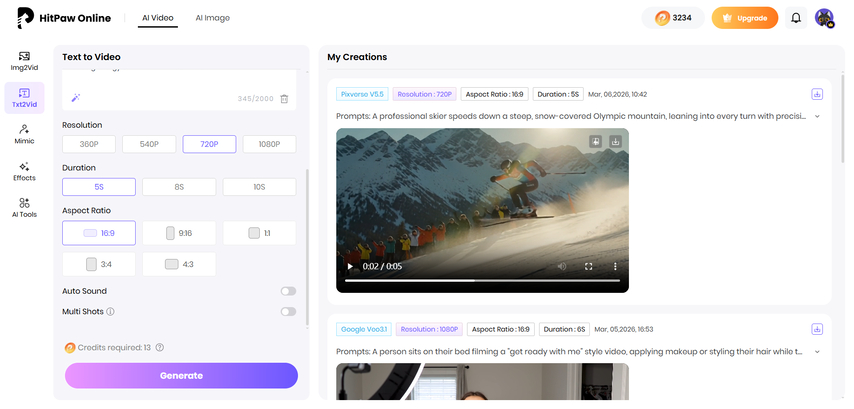854x409 pixels.
Task: Click the Upgrade button
Action: (745, 18)
